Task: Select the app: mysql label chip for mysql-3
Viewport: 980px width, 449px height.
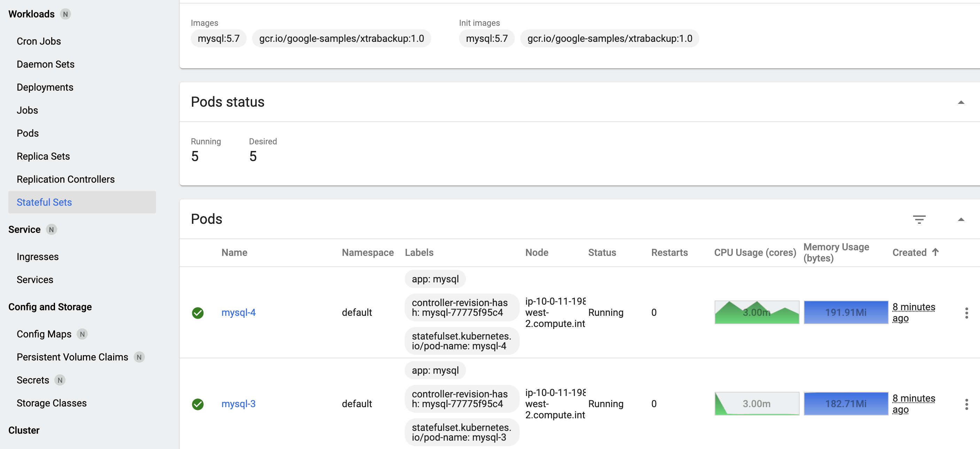Action: pyautogui.click(x=435, y=370)
